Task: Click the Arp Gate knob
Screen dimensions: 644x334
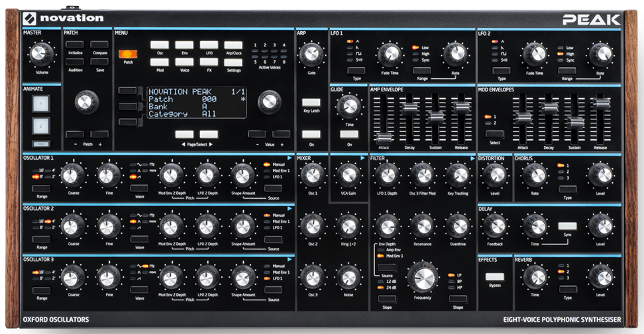Action: (311, 54)
